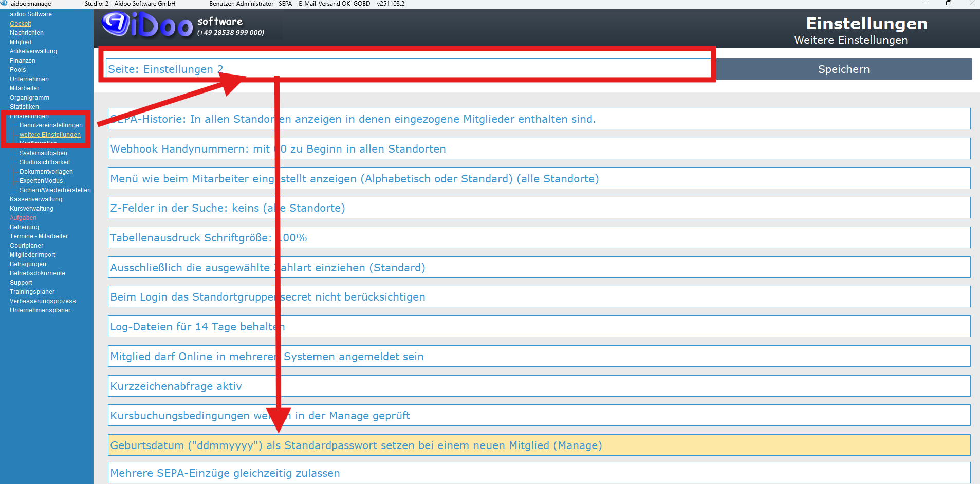Open the red Aufgaben menu entry
This screenshot has height=484, width=980.
pos(23,218)
